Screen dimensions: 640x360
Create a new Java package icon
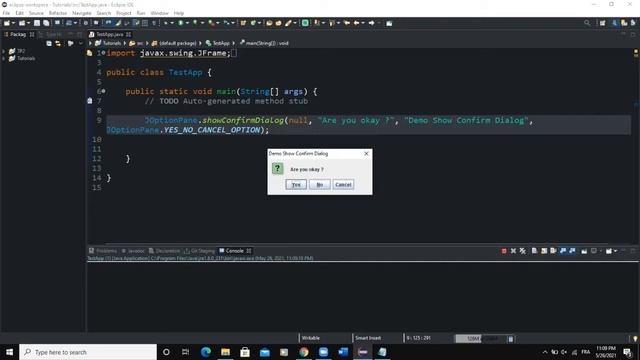coord(243,23)
